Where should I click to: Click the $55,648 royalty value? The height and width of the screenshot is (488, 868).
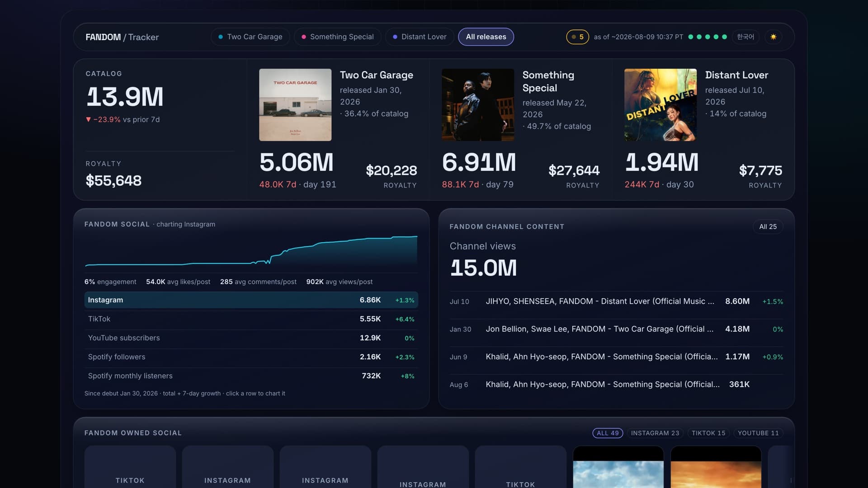[113, 181]
